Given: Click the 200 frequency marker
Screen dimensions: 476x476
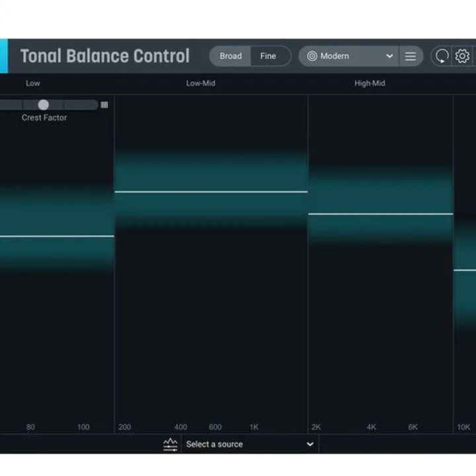Looking at the screenshot, I should (x=125, y=427).
